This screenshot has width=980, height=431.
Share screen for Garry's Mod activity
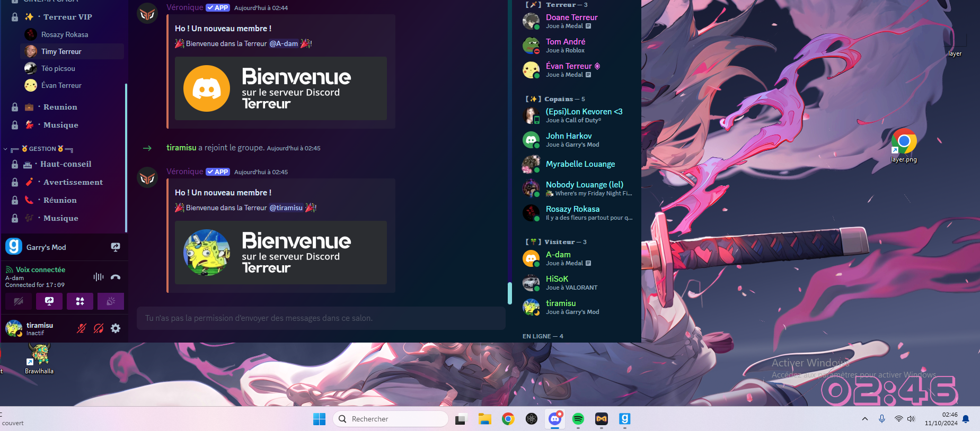pos(116,247)
